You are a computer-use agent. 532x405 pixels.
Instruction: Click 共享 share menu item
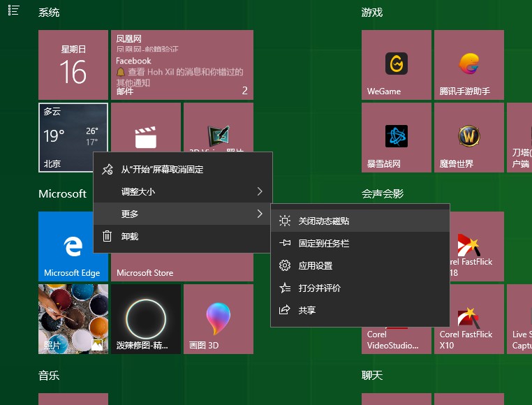(360, 310)
